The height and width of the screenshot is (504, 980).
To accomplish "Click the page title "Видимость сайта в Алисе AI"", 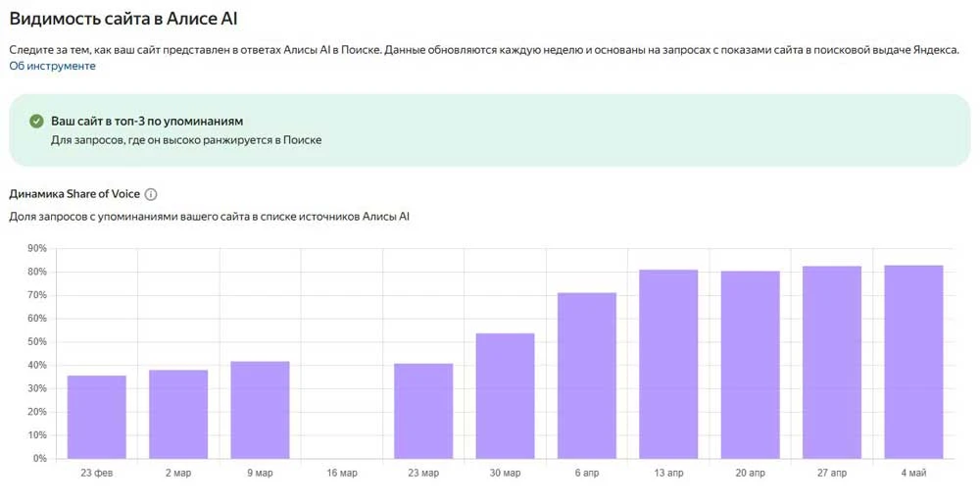I will [123, 19].
